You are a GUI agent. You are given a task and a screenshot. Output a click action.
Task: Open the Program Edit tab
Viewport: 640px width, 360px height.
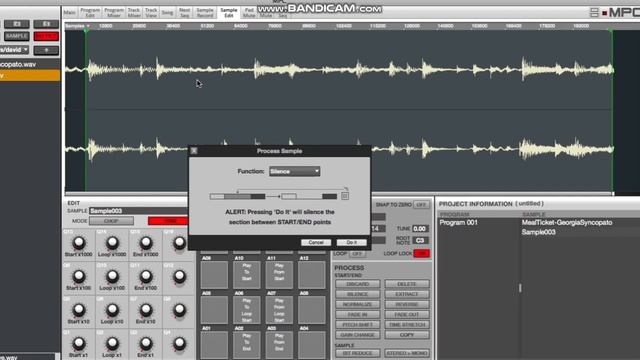tap(90, 13)
